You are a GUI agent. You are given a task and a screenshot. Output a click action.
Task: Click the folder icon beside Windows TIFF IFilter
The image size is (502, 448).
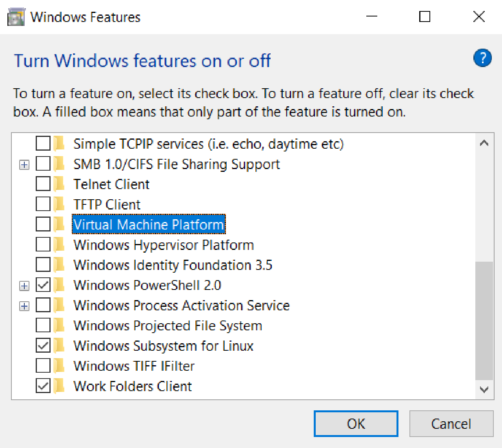[x=58, y=366]
